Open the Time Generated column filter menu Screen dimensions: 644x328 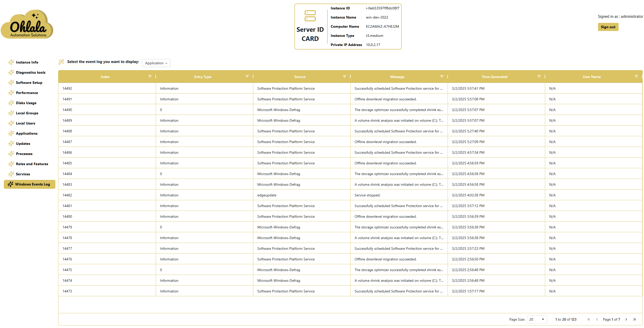click(539, 76)
